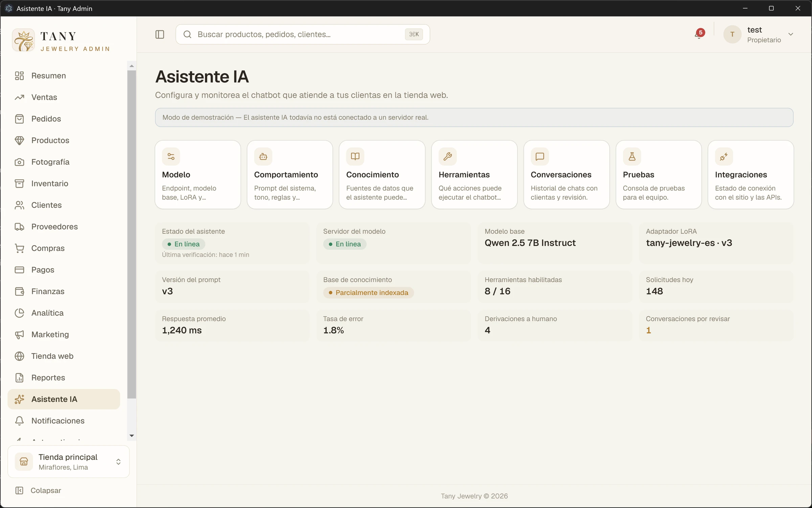Click the Comportamiento robot icon

[263, 157]
